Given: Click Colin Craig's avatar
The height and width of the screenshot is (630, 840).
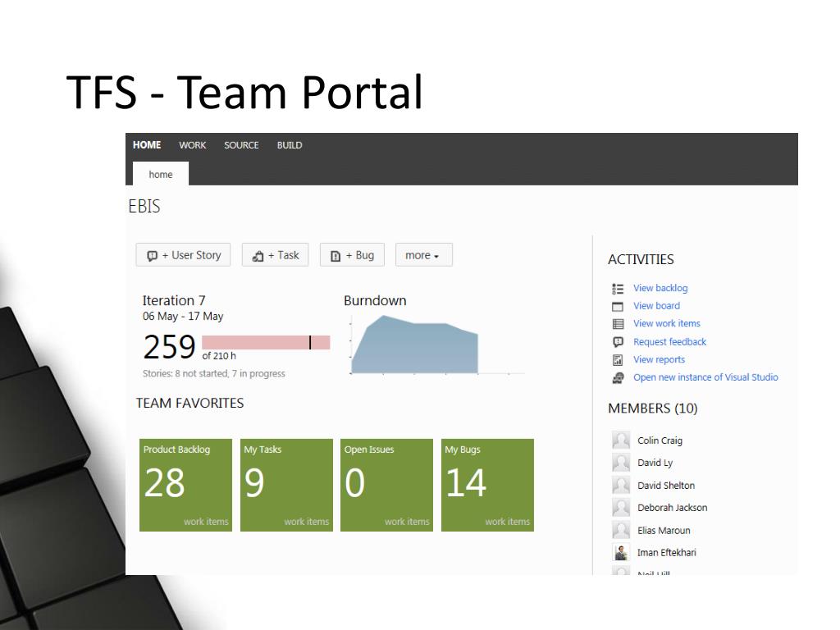Looking at the screenshot, I should [621, 441].
